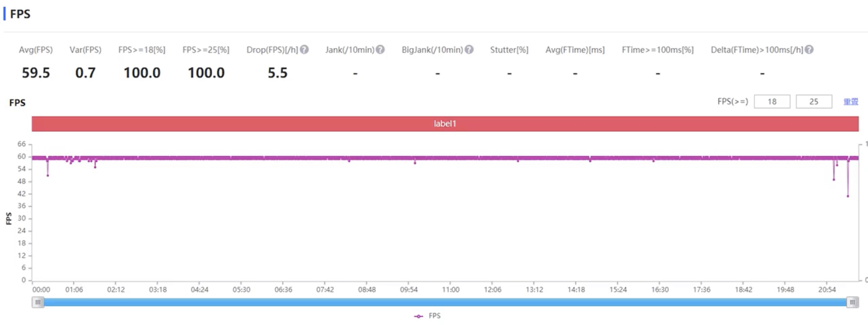Image resolution: width=868 pixels, height=325 pixels.
Task: Click the Stutter[%] metric label
Action: click(x=509, y=50)
